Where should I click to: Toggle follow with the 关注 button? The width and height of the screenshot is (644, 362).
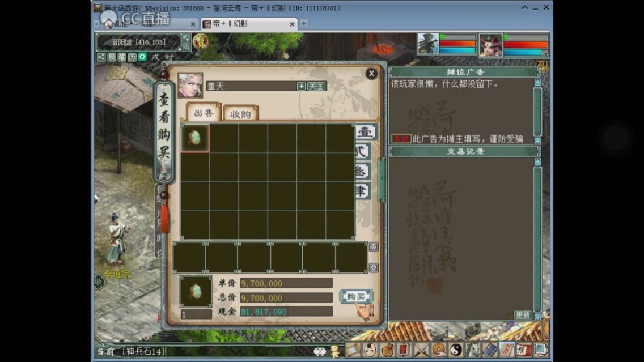point(316,86)
